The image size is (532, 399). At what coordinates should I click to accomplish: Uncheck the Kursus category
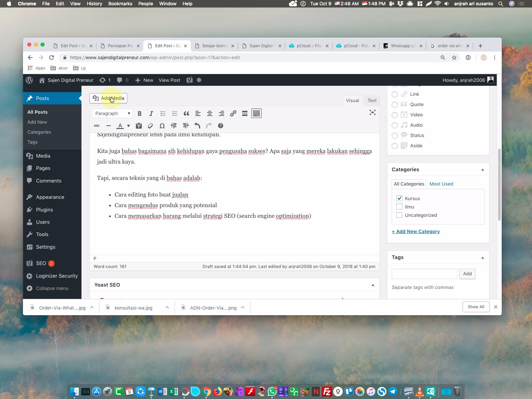pos(399,198)
